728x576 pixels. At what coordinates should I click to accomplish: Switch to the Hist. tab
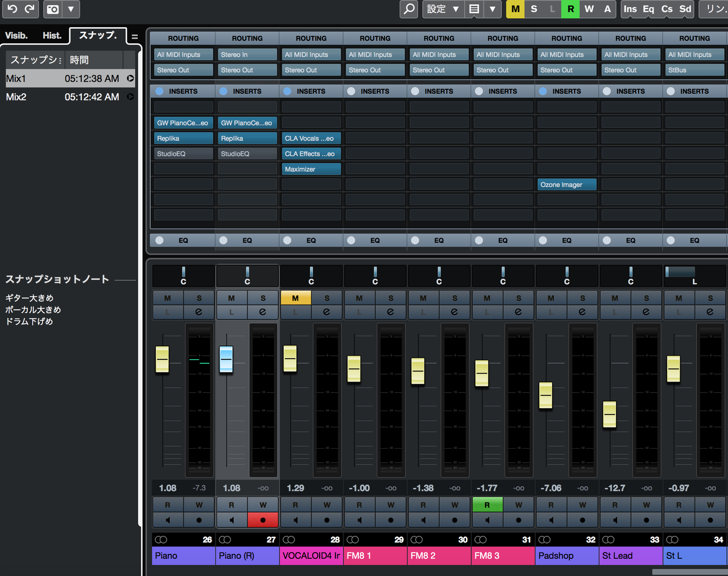tap(52, 35)
